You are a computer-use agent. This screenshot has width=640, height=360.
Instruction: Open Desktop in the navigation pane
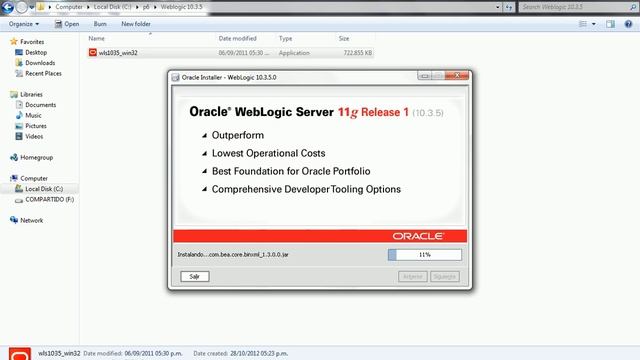36,52
